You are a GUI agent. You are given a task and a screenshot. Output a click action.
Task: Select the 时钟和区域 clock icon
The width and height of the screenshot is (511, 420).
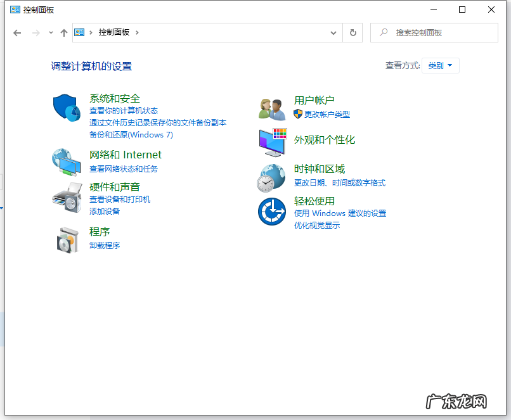(x=271, y=177)
